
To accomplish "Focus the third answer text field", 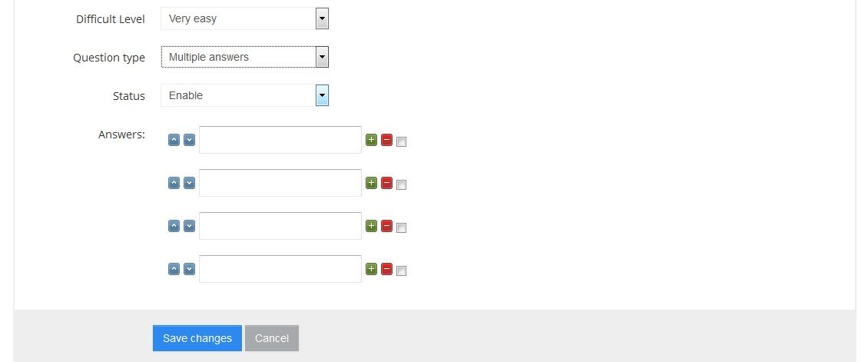I will pyautogui.click(x=280, y=226).
